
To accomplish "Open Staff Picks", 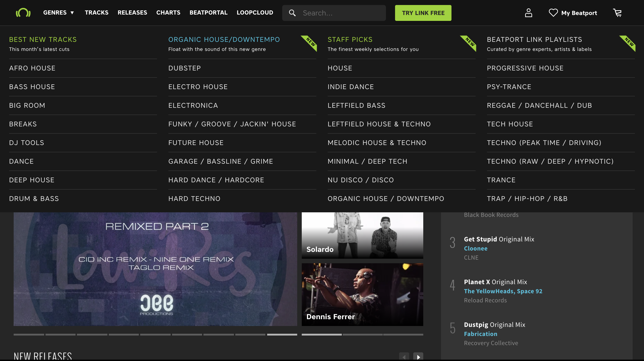I will 350,40.
